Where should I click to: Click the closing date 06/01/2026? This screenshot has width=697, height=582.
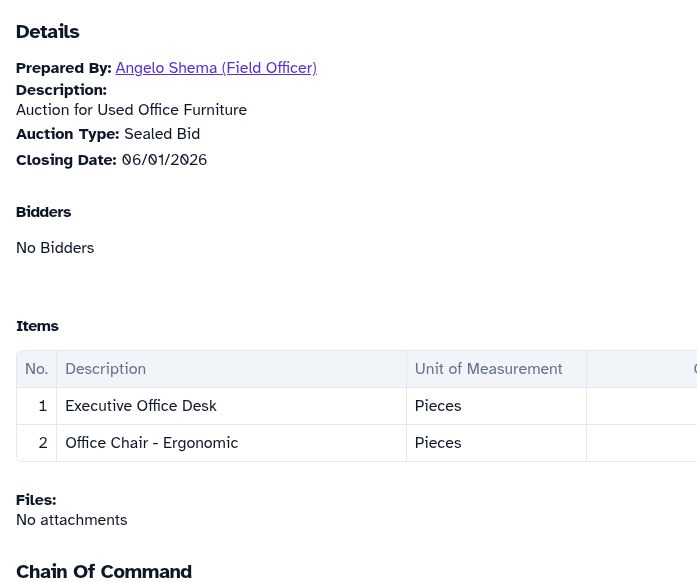pos(164,160)
